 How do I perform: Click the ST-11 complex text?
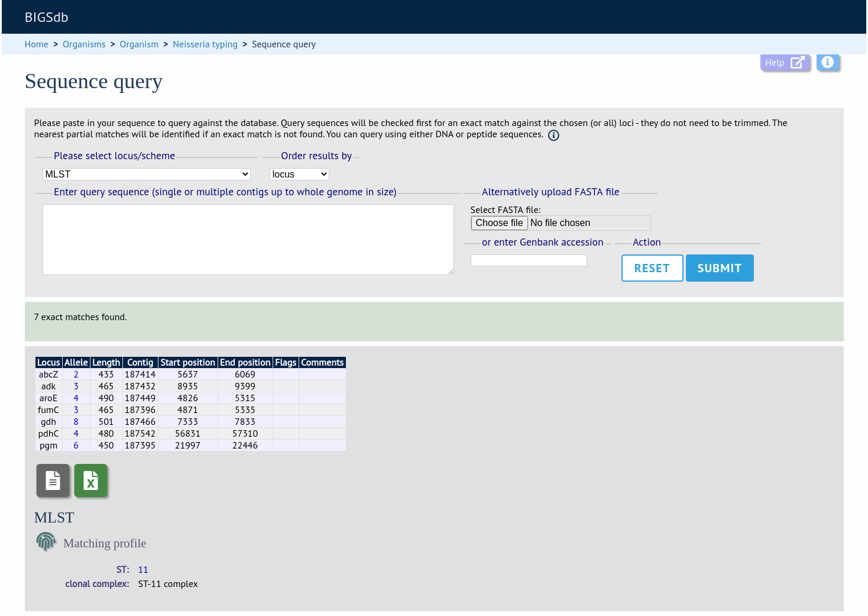pyautogui.click(x=168, y=584)
